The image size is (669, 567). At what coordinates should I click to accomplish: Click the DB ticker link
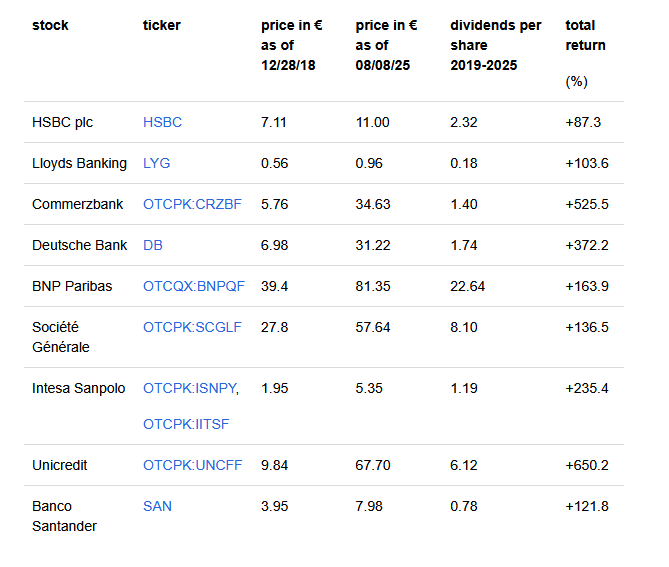tap(153, 245)
